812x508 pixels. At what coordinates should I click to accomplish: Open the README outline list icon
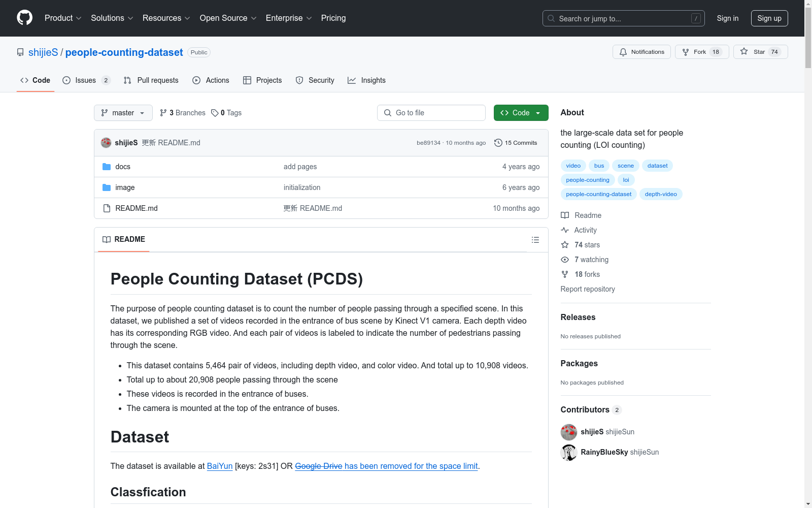coord(535,240)
